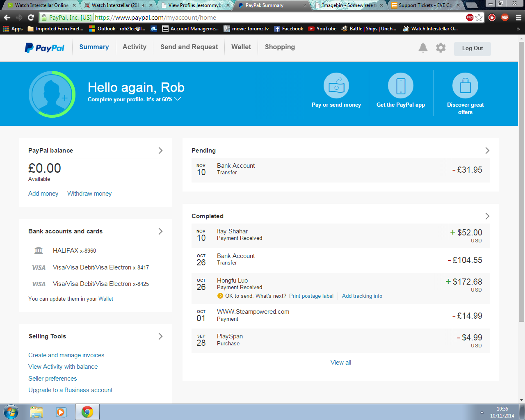The image size is (525, 420).
Task: Open the settings gear icon
Action: (x=441, y=48)
